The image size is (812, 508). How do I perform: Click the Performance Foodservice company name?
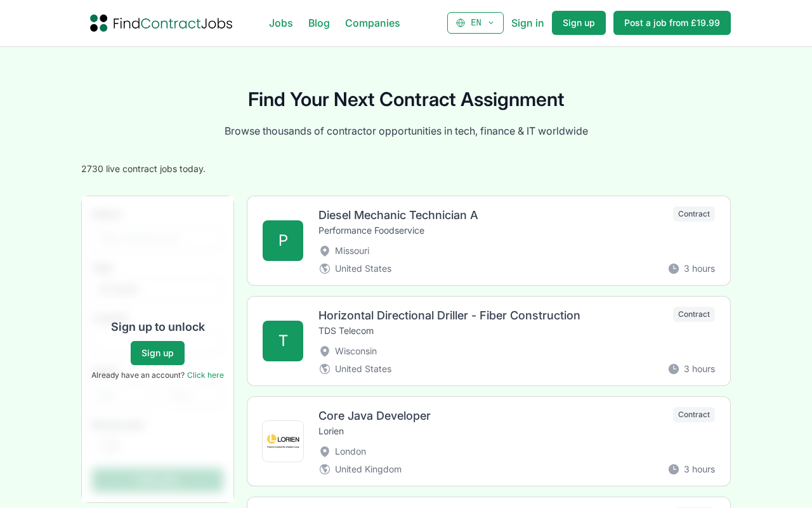click(371, 231)
